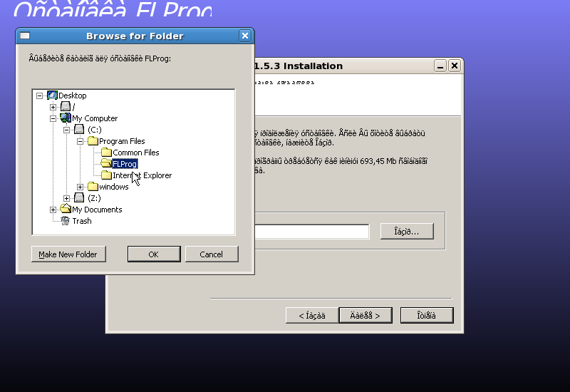The image size is (570, 392).
Task: Expand the windows folder node
Action: [81, 187]
